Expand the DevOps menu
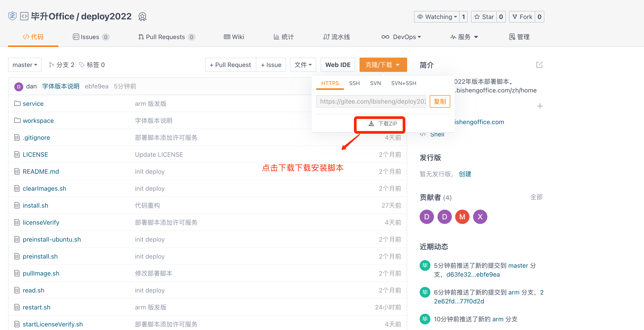Image resolution: width=644 pixels, height=330 pixels. (401, 37)
